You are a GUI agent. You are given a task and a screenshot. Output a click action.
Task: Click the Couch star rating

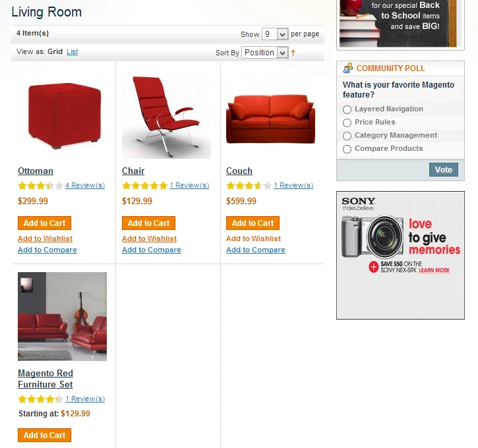coord(249,186)
